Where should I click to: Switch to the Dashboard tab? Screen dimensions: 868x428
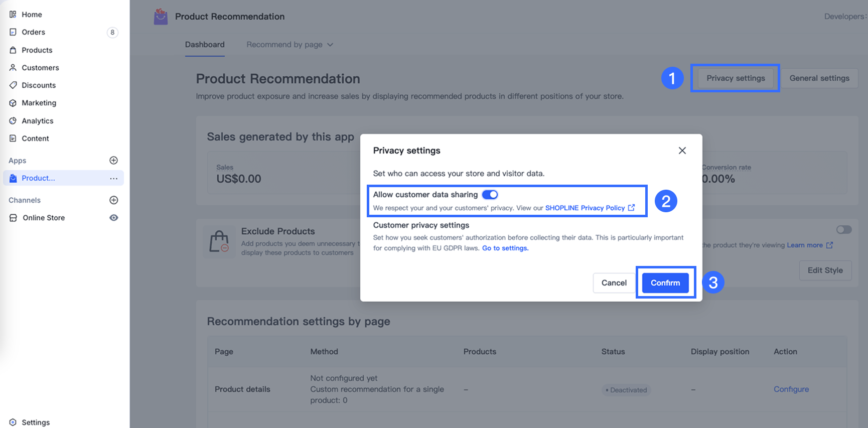205,45
